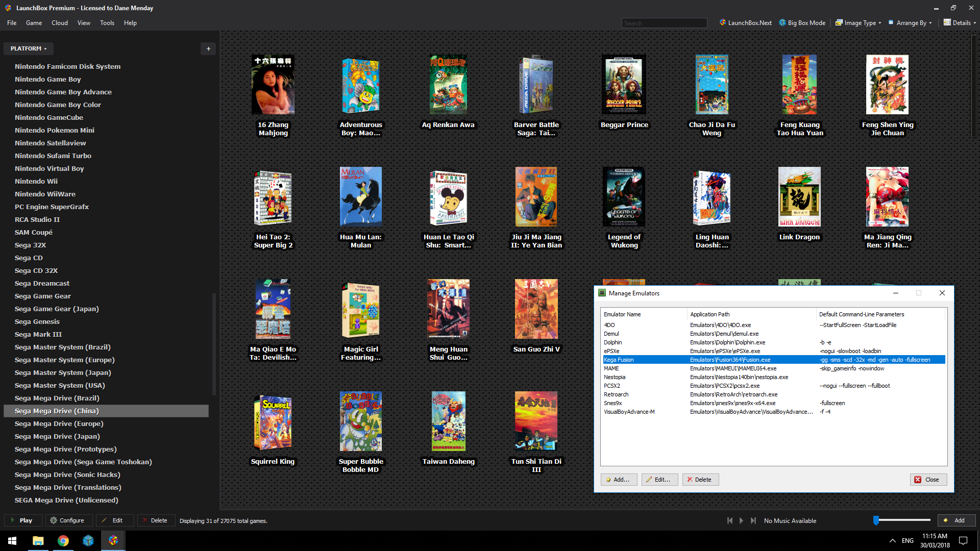Expand the PLATFORM selector dropdown
Viewport: 980px width, 551px height.
click(x=29, y=48)
